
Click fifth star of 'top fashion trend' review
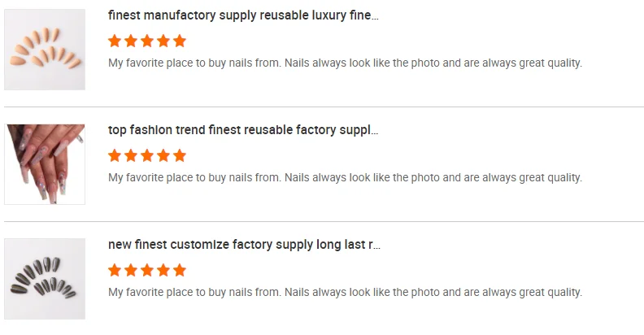point(180,155)
